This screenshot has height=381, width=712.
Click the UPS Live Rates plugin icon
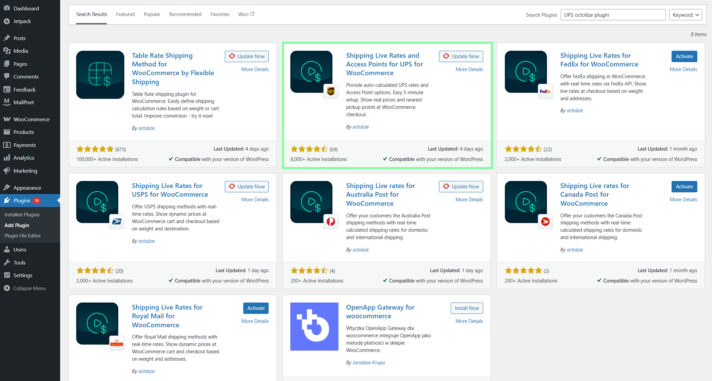coord(312,72)
